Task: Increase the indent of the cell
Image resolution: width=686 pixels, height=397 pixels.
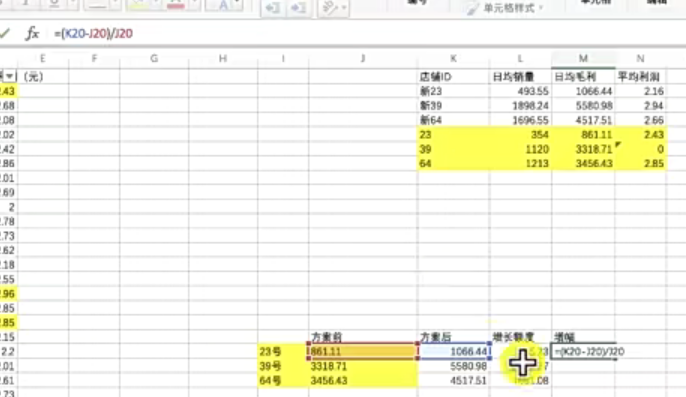Action: (298, 8)
